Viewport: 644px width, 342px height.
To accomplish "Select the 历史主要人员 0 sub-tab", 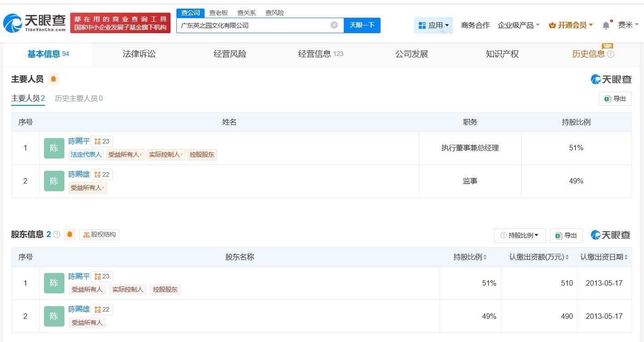I will [x=78, y=98].
